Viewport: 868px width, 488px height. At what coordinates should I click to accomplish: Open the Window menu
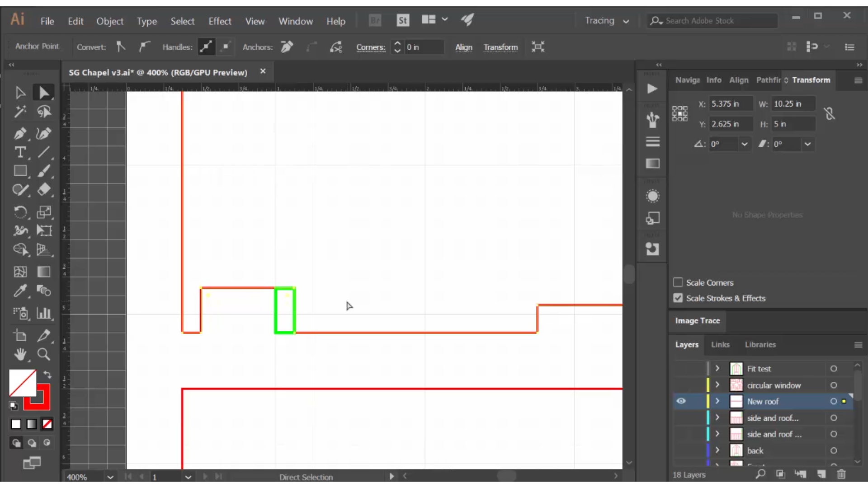click(x=295, y=21)
